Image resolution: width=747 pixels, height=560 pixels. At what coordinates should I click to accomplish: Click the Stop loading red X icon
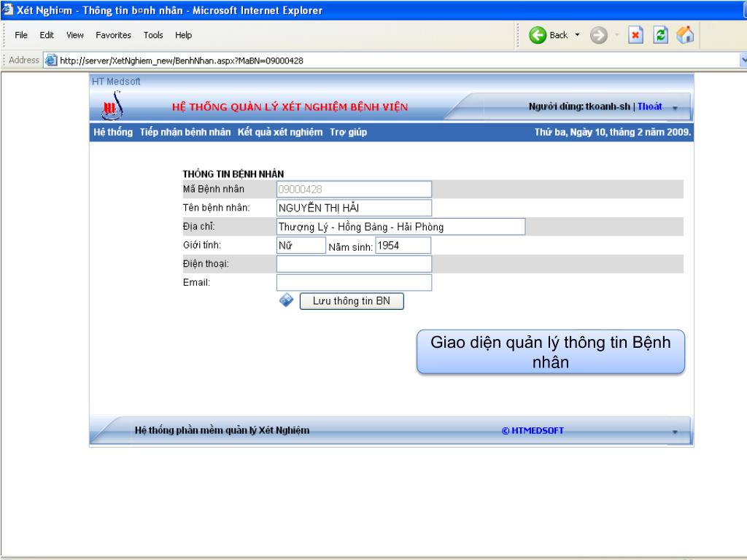click(635, 35)
